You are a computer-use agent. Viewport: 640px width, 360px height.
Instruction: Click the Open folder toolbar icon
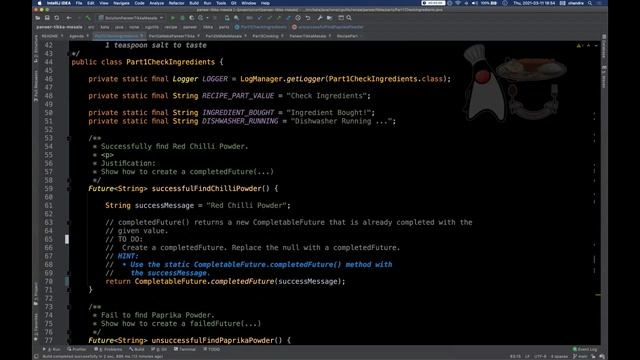[x=38, y=18]
